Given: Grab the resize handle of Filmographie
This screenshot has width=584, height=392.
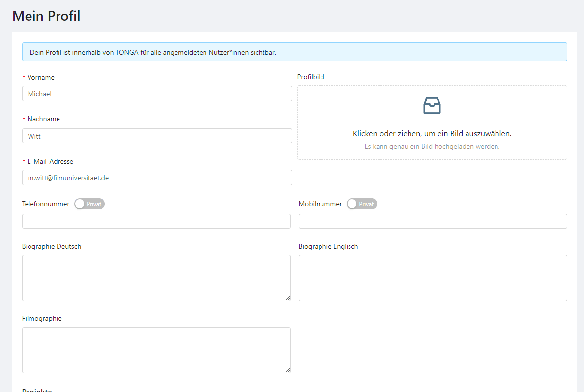Looking at the screenshot, I should (288, 370).
